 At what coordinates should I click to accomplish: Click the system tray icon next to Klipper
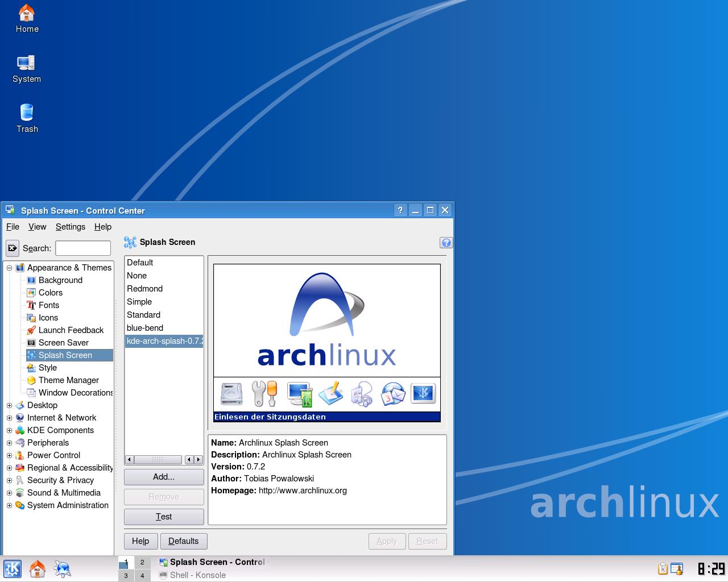676,569
